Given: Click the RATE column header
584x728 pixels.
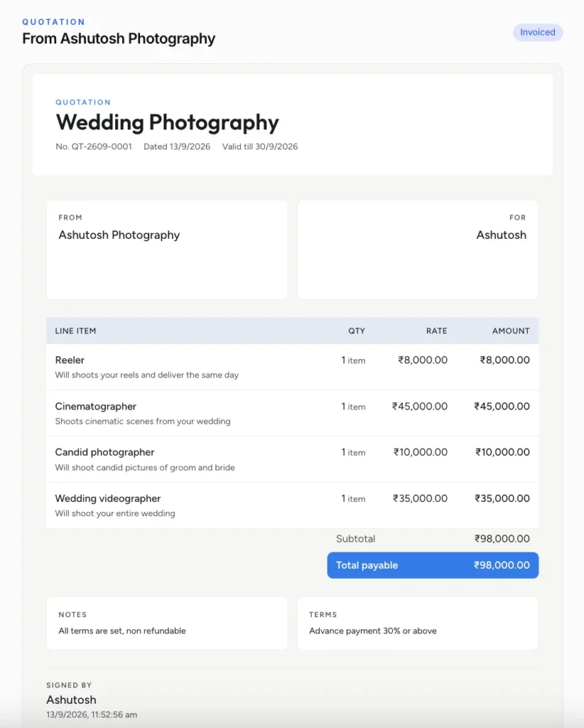Looking at the screenshot, I should click(436, 331).
